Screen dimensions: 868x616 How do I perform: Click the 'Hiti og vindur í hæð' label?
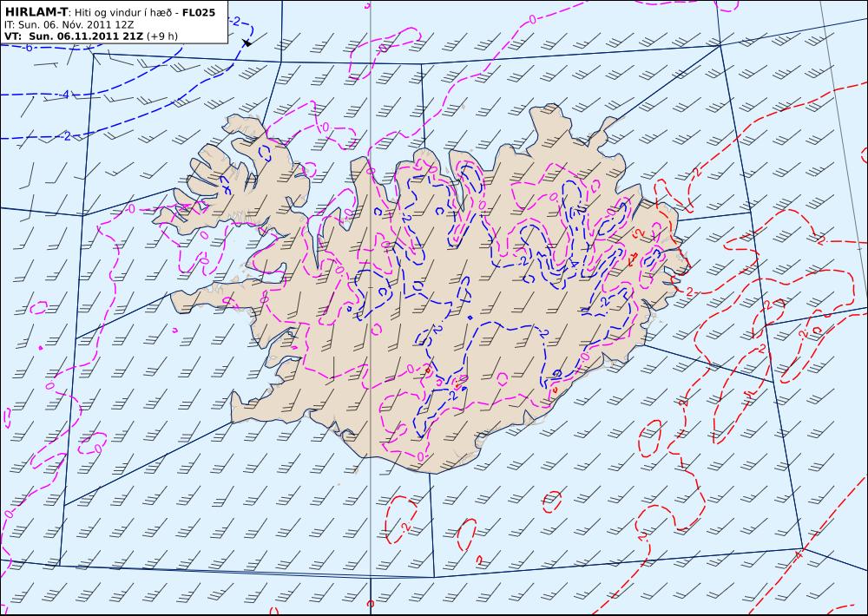point(124,13)
